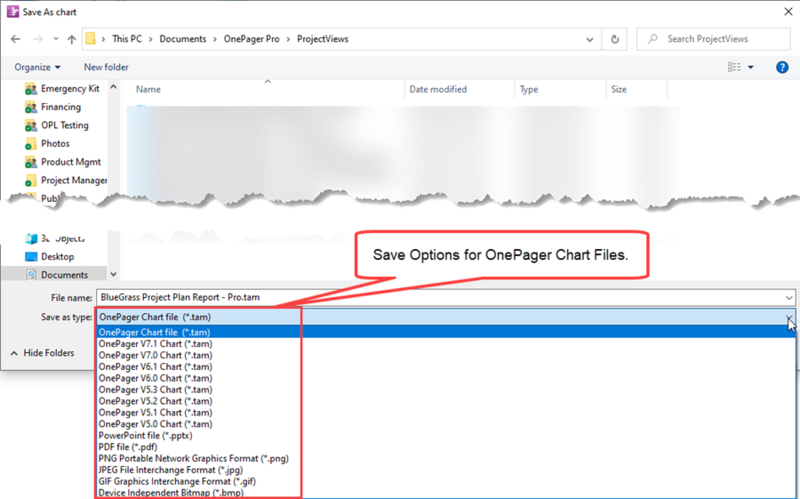Select OnePager Pro in breadcrumb path
Viewport: 800px width, 499px height.
252,39
